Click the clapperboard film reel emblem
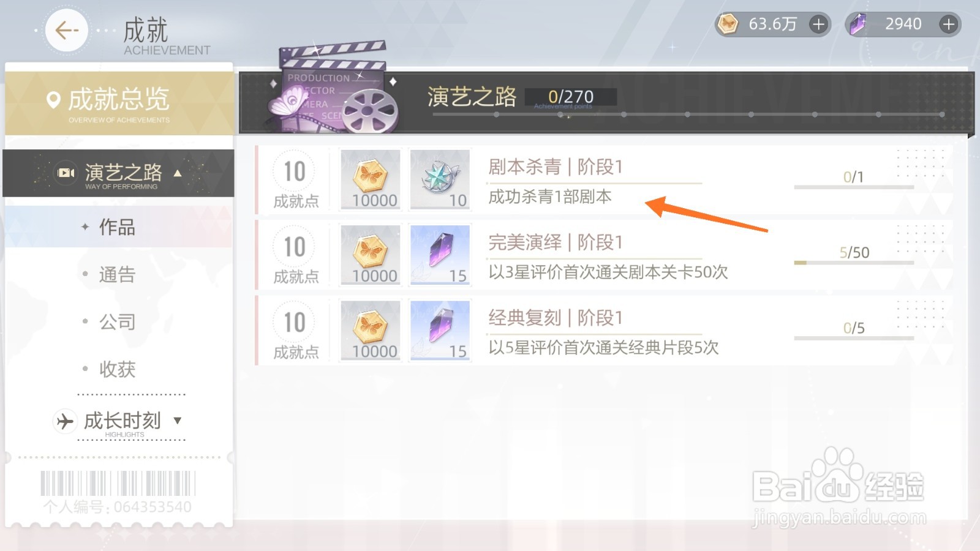This screenshot has width=980, height=551. click(x=334, y=88)
